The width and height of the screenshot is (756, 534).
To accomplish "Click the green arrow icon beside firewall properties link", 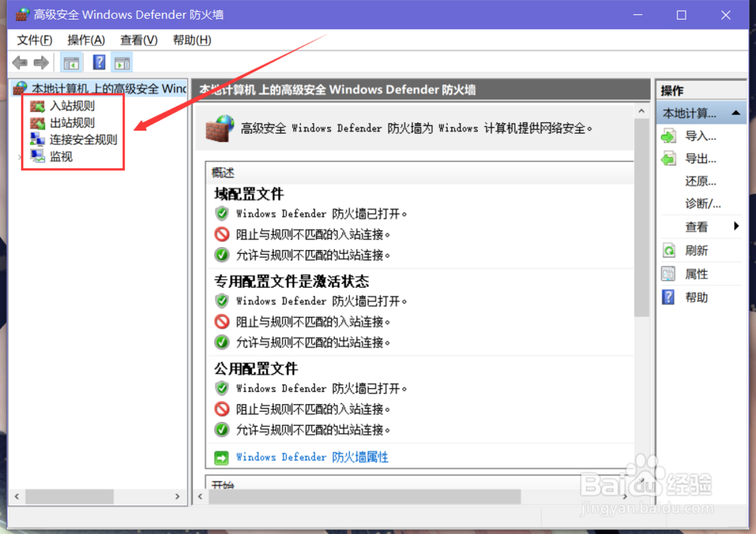I will (x=222, y=458).
